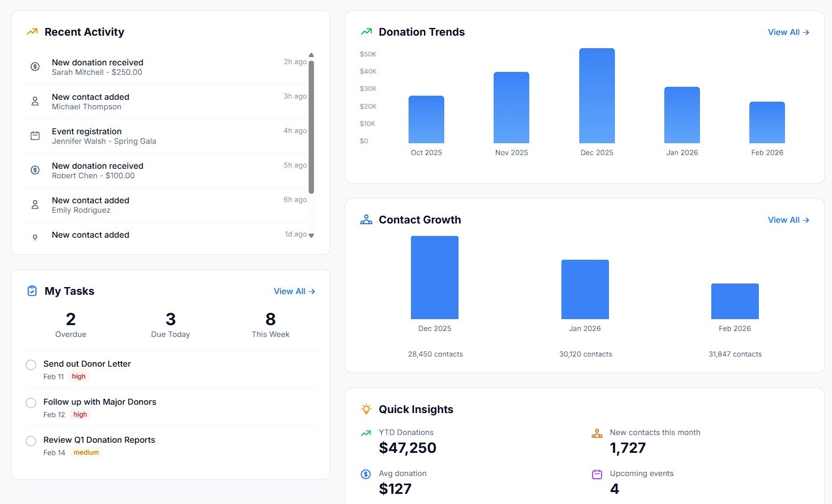This screenshot has width=832, height=504.
Task: Click the high tag under Donor Letter
Action: pyautogui.click(x=79, y=376)
